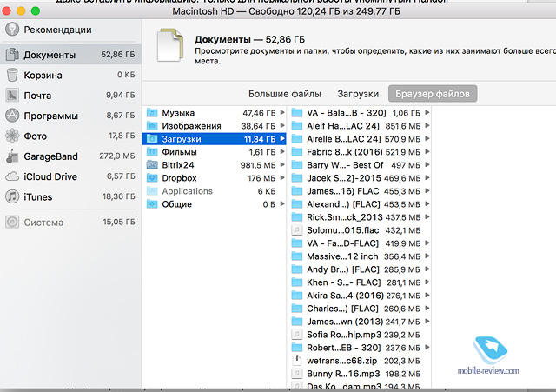Switch to Большие файлы tab
This screenshot has height=392, width=556.
pos(285,94)
